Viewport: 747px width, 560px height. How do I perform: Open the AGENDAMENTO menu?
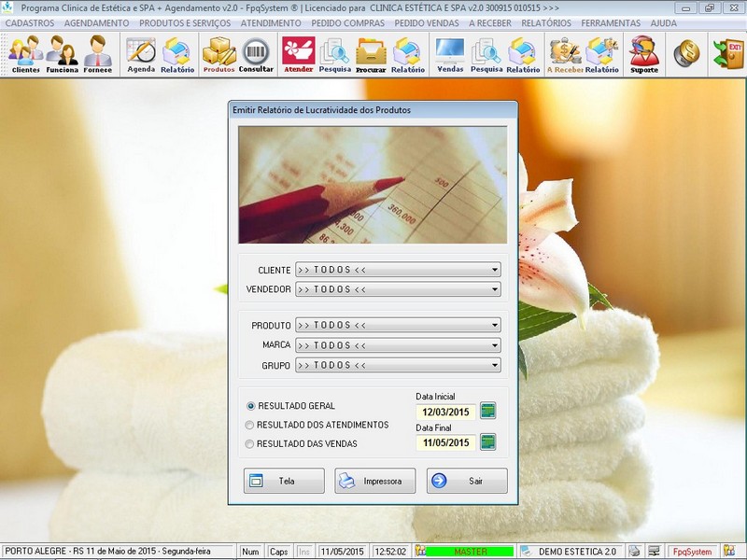click(x=97, y=22)
